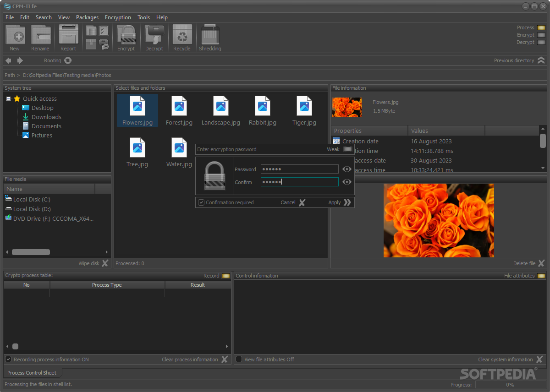Toggle the Decrypt indicator light at top right

541,42
